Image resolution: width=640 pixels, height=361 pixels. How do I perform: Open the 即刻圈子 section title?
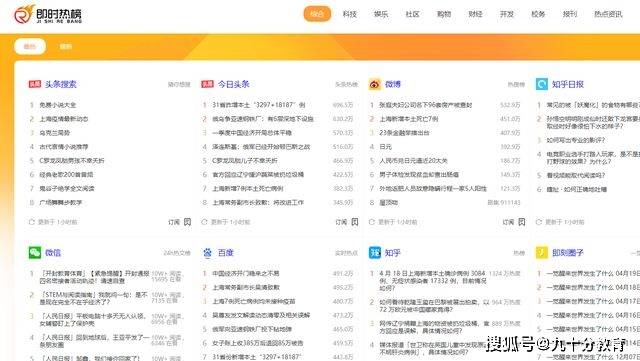(x=568, y=252)
